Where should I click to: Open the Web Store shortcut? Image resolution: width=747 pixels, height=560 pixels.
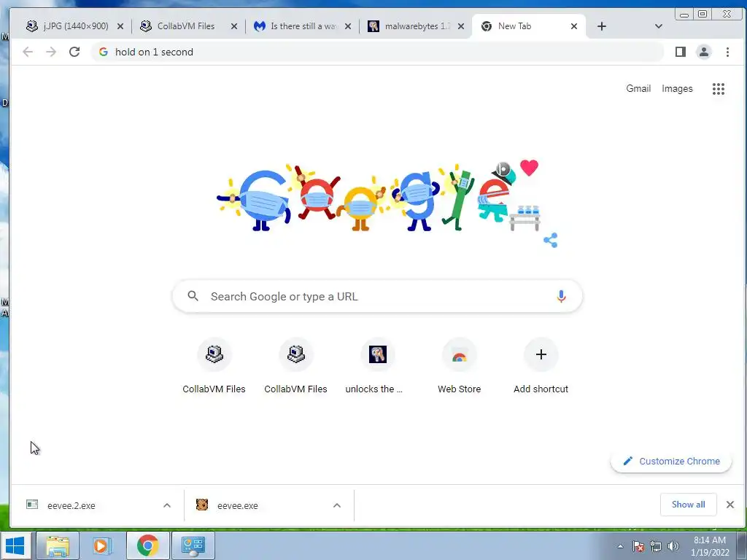[460, 366]
